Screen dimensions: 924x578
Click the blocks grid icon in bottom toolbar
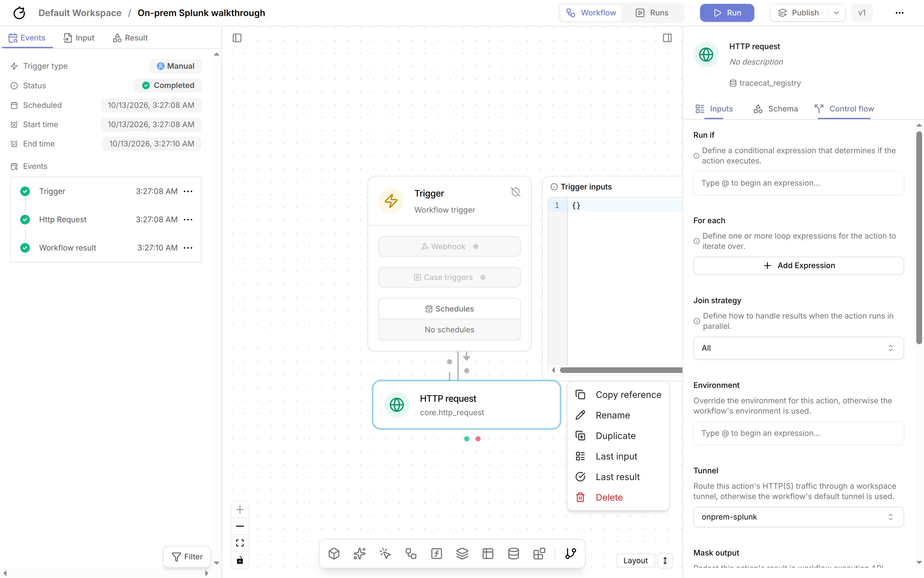[539, 554]
